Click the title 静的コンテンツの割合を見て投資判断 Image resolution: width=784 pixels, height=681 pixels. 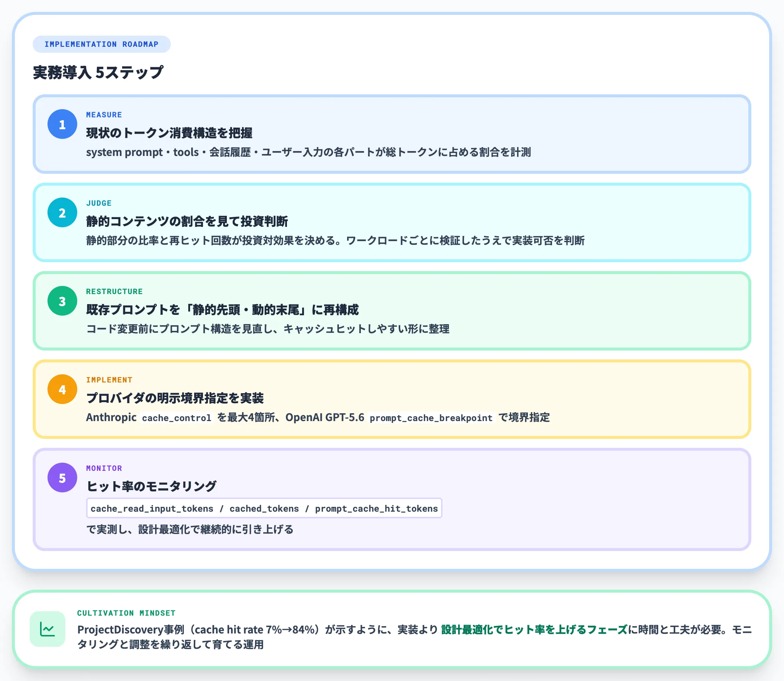[187, 221]
